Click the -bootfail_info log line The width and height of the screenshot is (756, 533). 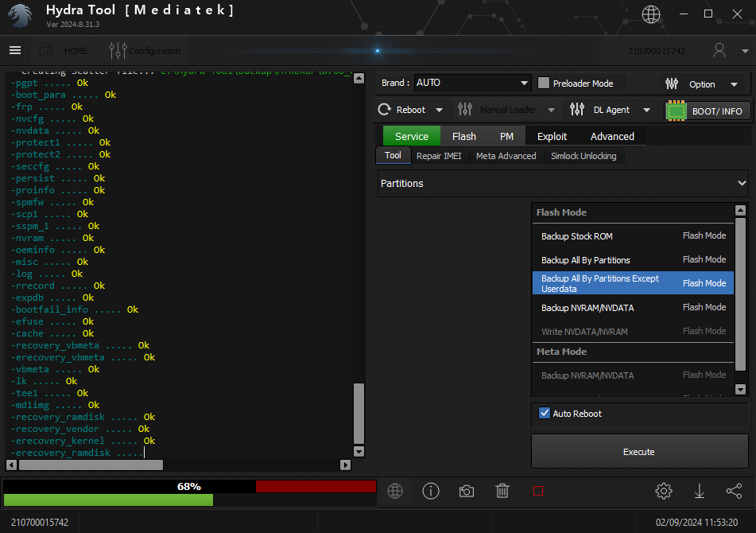pyautogui.click(x=74, y=309)
